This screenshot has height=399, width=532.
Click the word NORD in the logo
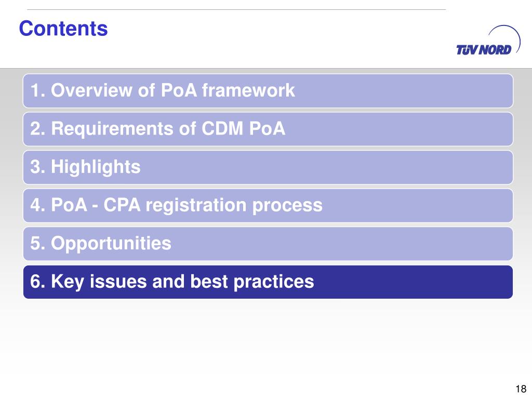[496, 50]
